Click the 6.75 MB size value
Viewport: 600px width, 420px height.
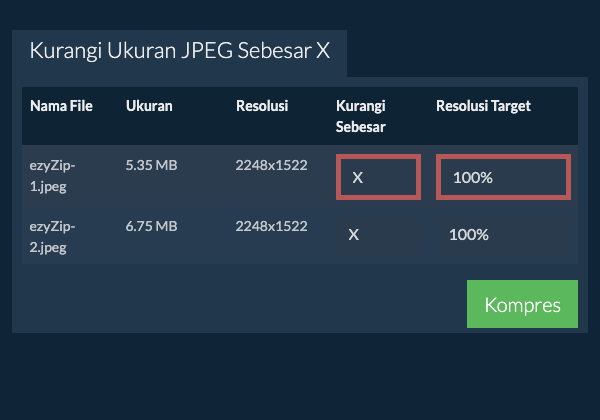tap(151, 226)
